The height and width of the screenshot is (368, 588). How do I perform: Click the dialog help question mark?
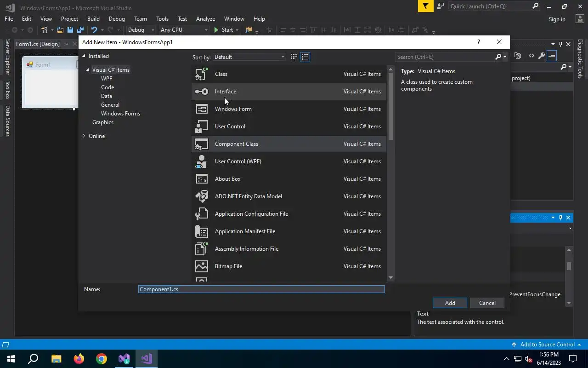click(x=479, y=42)
